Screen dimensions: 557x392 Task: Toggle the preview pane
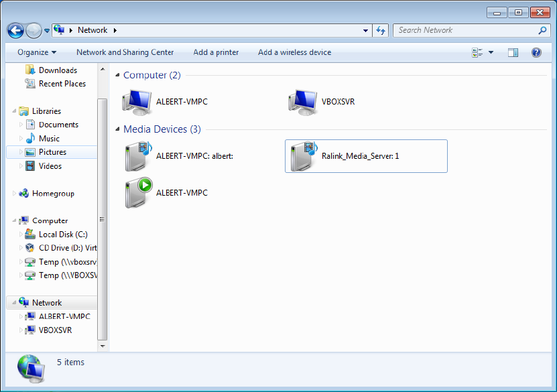(x=513, y=52)
